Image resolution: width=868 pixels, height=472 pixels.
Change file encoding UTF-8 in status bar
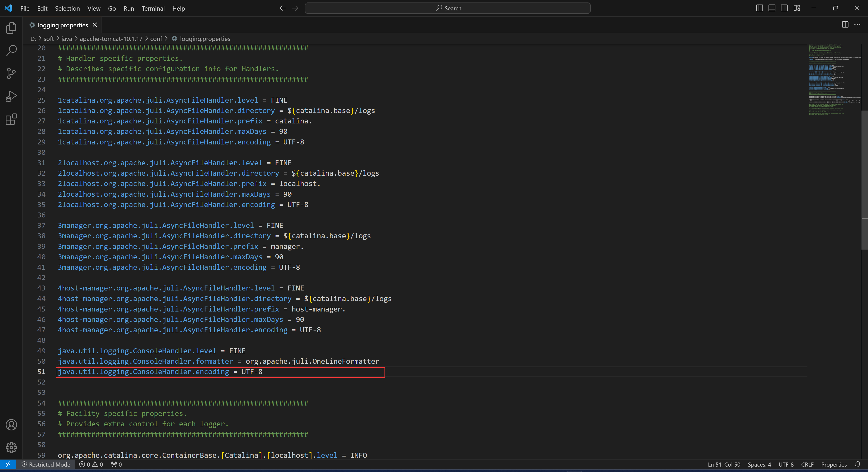point(786,464)
